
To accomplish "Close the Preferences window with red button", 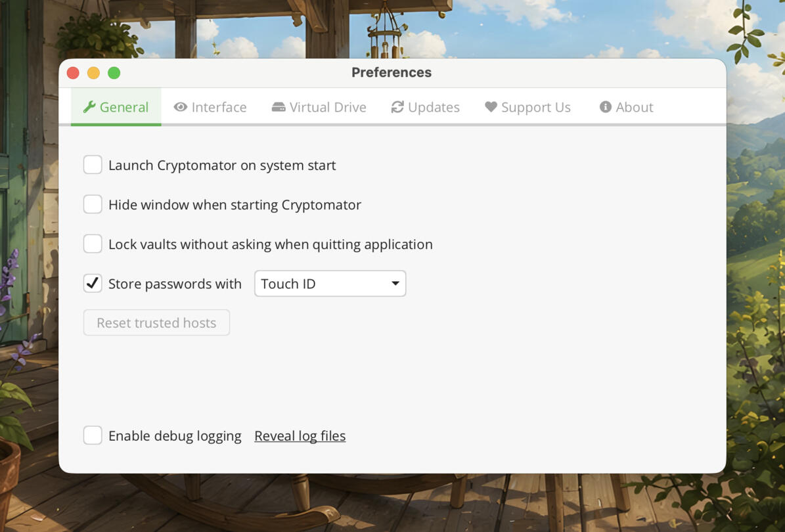I will pyautogui.click(x=73, y=73).
